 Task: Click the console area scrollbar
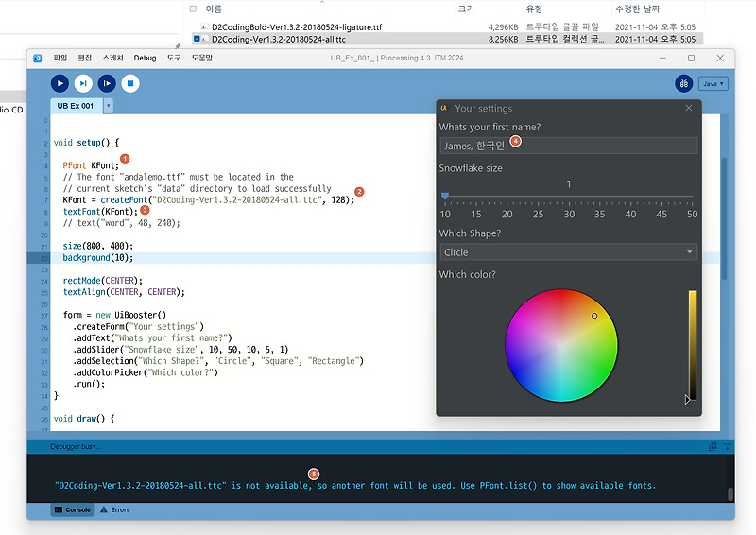[730, 494]
